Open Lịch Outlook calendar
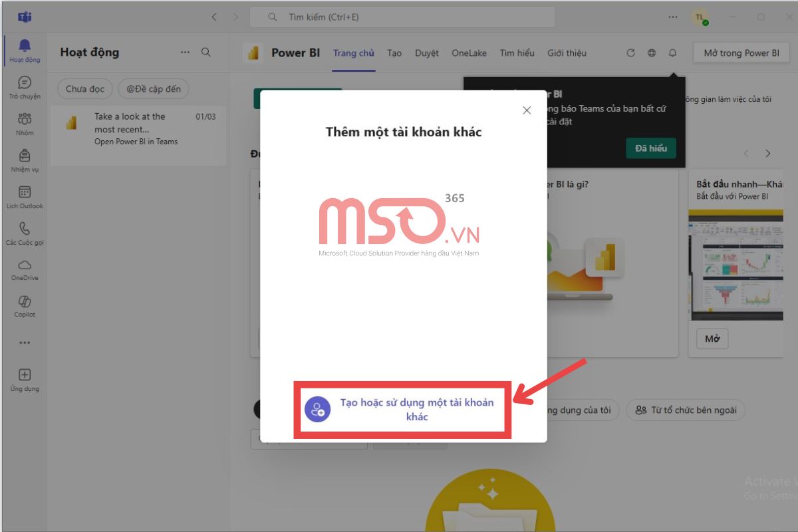 [25, 197]
